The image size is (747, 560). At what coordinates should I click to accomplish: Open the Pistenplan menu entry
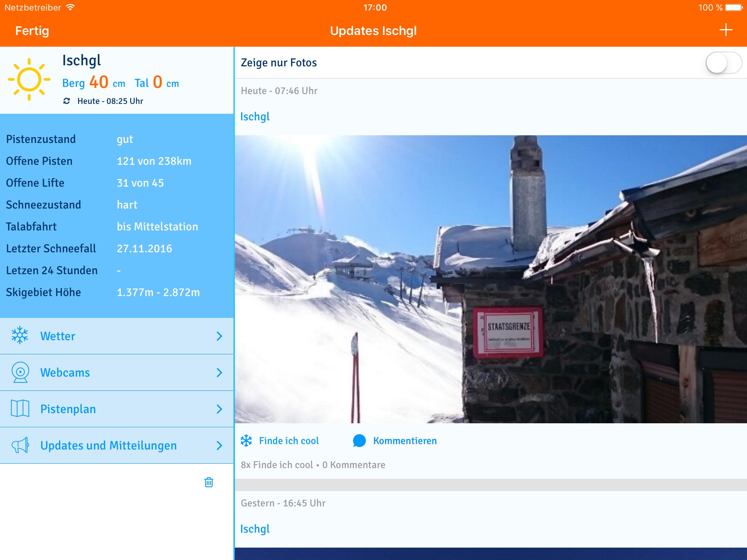point(117,409)
